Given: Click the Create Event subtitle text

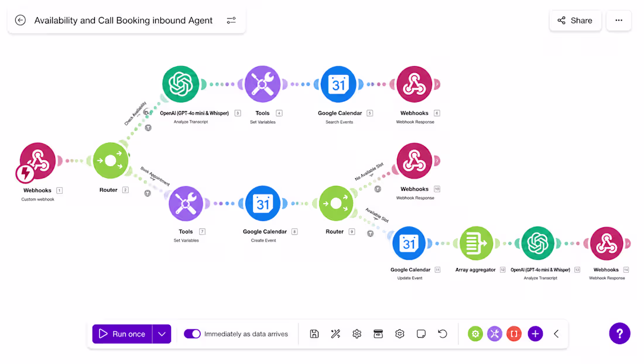Looking at the screenshot, I should coord(263,241).
